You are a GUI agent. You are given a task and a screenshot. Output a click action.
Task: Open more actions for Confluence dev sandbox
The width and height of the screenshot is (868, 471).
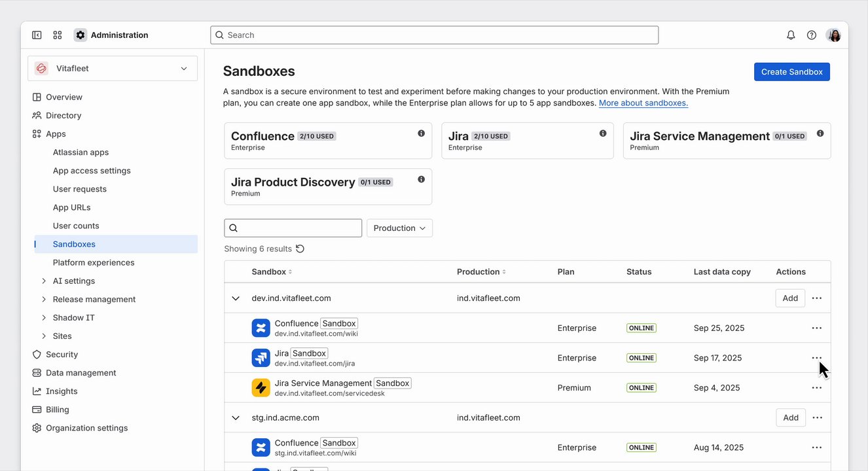tap(816, 328)
